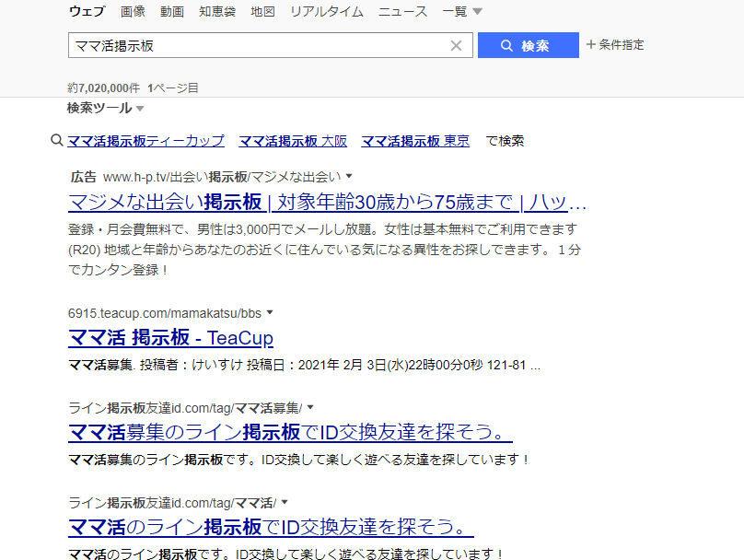Screen dimensions: 744x560
Task: Click the 広告 ad label
Action: click(x=84, y=177)
